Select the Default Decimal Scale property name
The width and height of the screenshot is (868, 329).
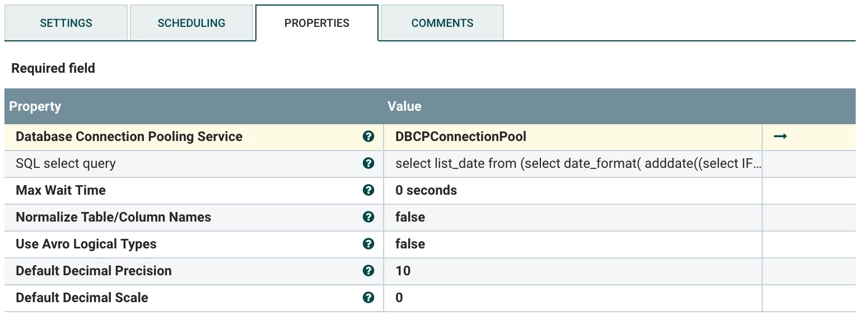coord(82,298)
